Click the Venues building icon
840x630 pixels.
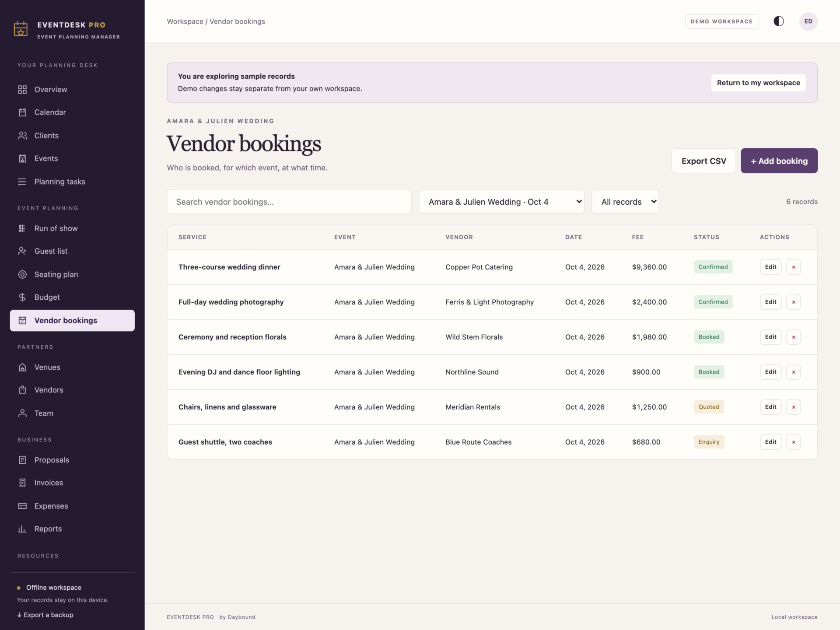coord(22,367)
